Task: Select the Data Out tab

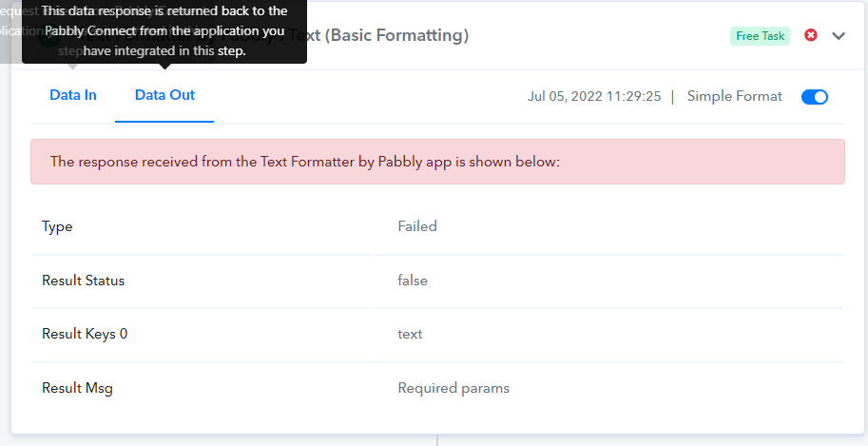Action: point(165,95)
